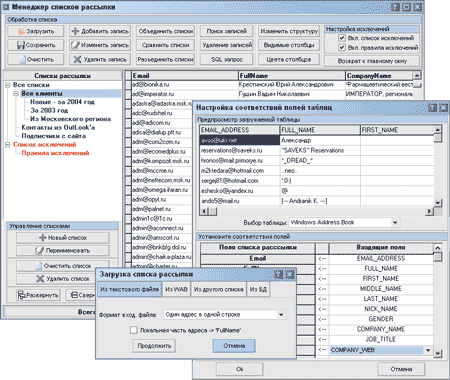
Task: Toggle the Вкл. правила исключений checkbox
Action: point(342,47)
